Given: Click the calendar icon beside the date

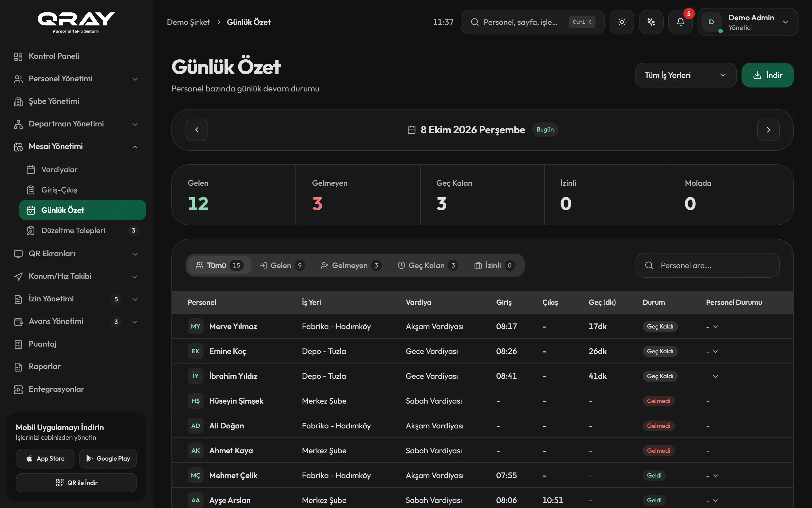Looking at the screenshot, I should pyautogui.click(x=411, y=130).
